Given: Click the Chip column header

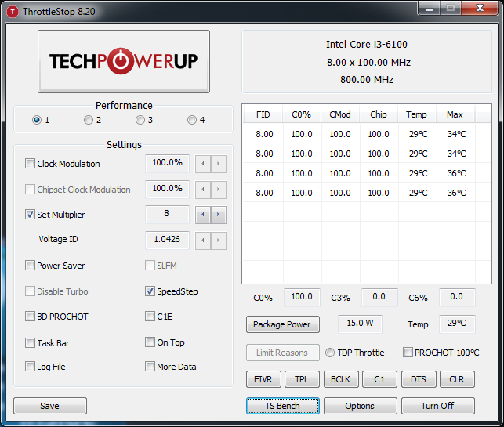Looking at the screenshot, I should [x=379, y=114].
